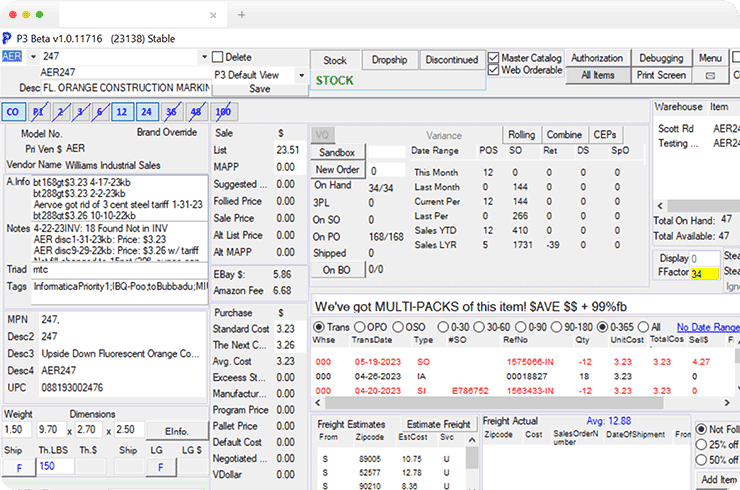Toggle the Web Orderable checkbox
740x490 pixels.
pos(493,70)
